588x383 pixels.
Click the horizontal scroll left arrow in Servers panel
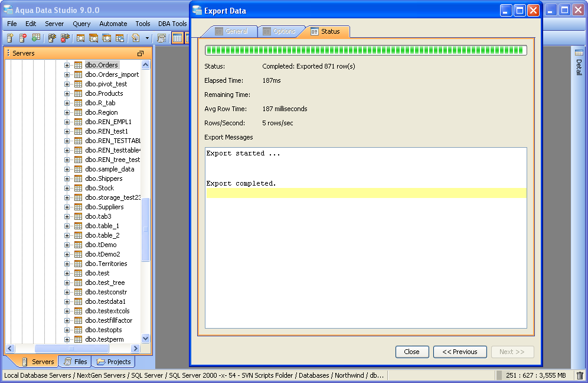point(10,349)
